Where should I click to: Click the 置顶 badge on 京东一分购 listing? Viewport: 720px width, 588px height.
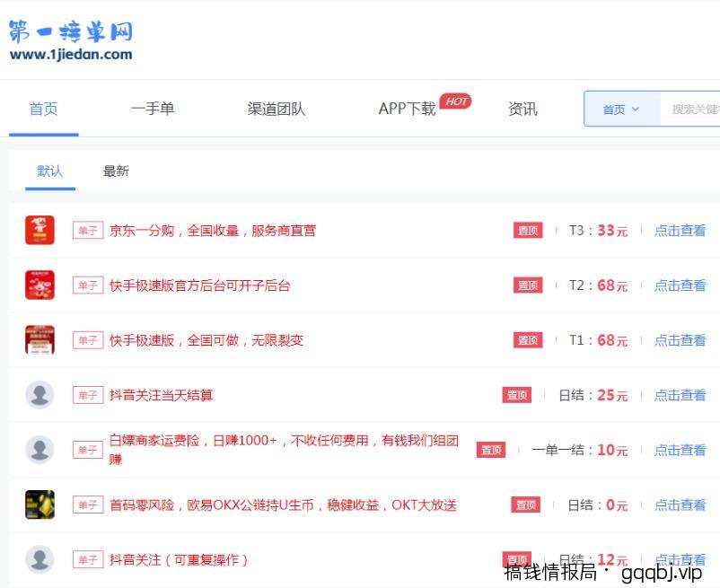[x=527, y=230]
